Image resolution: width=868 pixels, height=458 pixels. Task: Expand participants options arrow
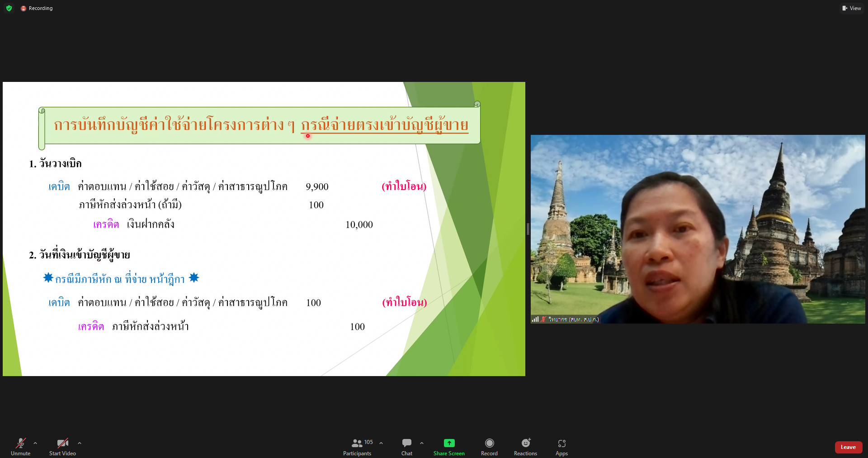[x=381, y=443]
